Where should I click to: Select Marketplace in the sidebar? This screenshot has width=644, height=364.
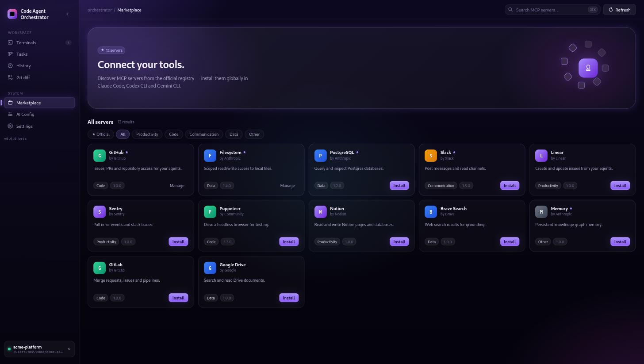point(39,103)
